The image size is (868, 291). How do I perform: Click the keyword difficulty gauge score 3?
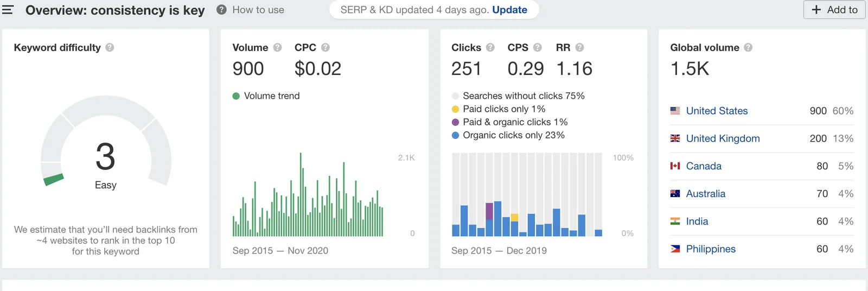click(x=106, y=156)
